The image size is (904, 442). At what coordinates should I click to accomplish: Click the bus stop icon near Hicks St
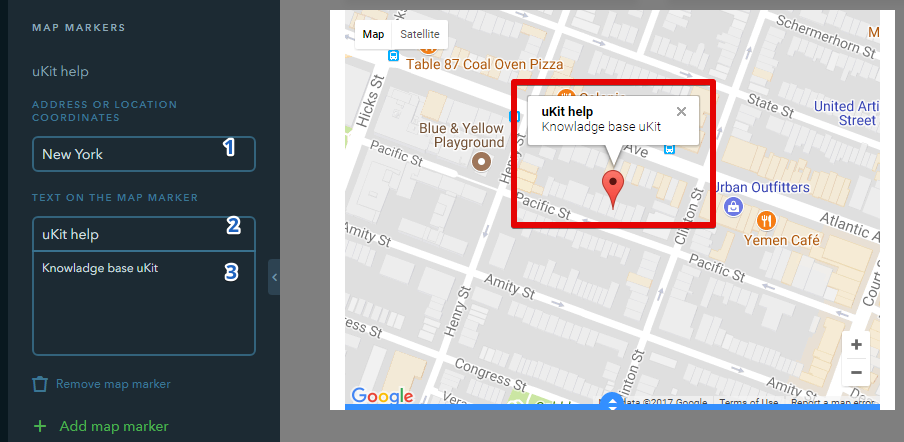point(393,56)
